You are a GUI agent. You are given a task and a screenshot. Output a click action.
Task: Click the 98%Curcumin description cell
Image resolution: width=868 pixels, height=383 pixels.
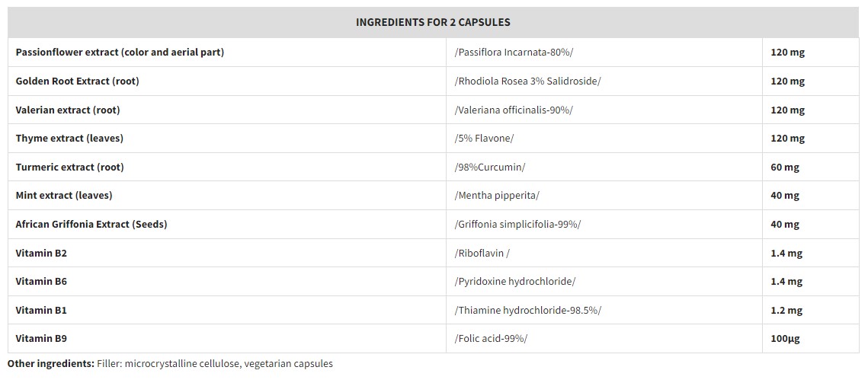coord(490,167)
